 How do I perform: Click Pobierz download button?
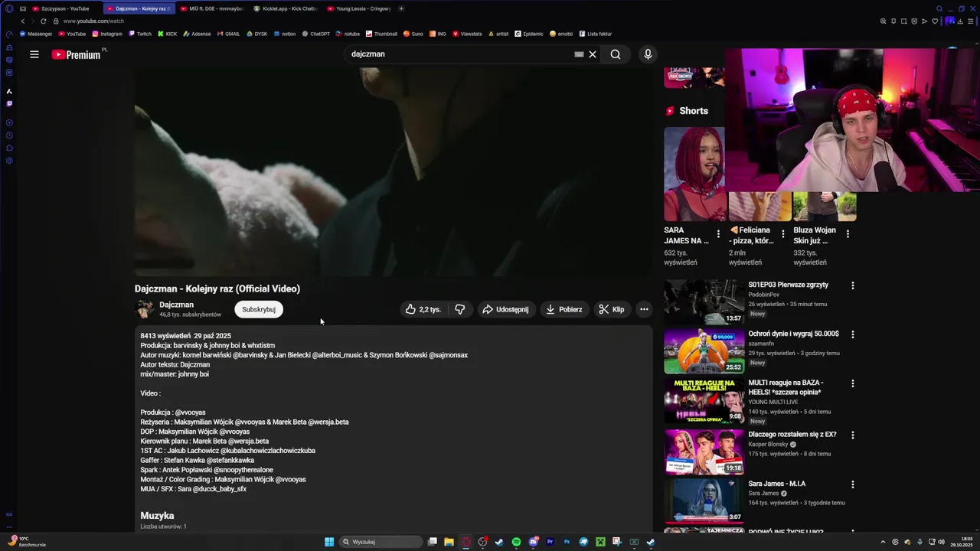click(x=564, y=309)
